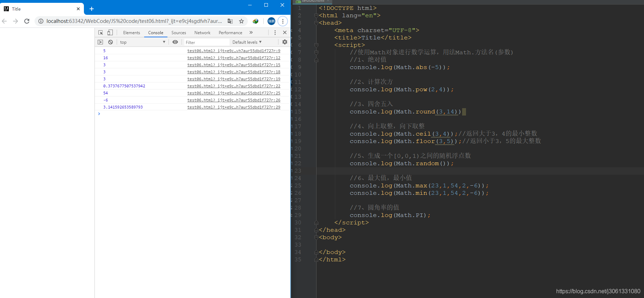Select the Title browser tab
Viewport: 644px width, 298px height.
click(42, 9)
